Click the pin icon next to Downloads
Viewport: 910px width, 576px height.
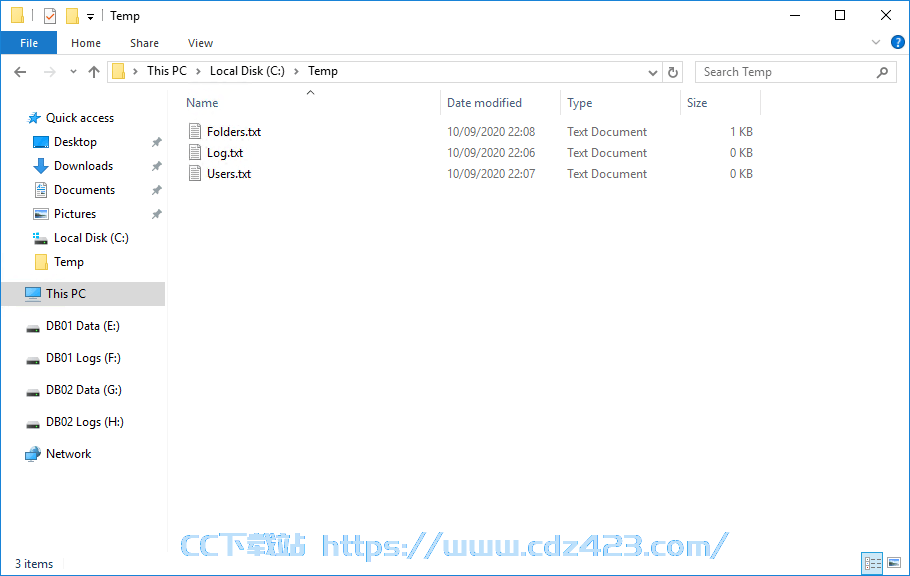[157, 166]
